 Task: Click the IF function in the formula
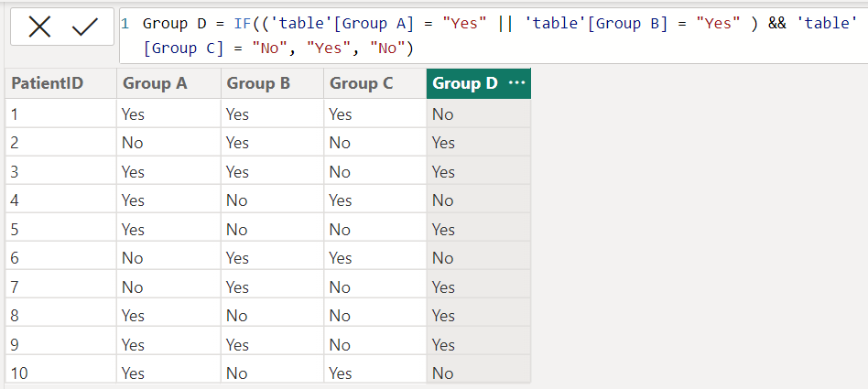point(242,23)
